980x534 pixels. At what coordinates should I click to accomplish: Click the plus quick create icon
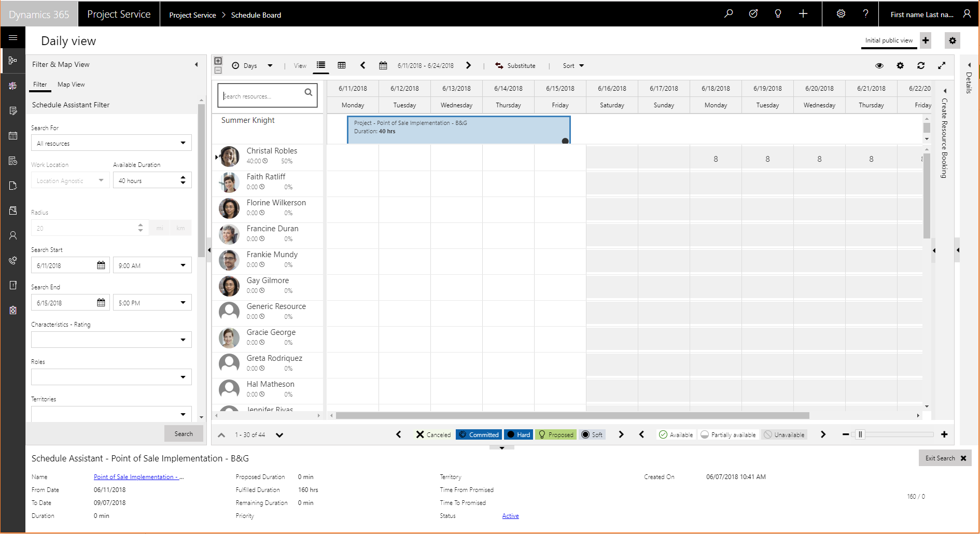click(803, 14)
